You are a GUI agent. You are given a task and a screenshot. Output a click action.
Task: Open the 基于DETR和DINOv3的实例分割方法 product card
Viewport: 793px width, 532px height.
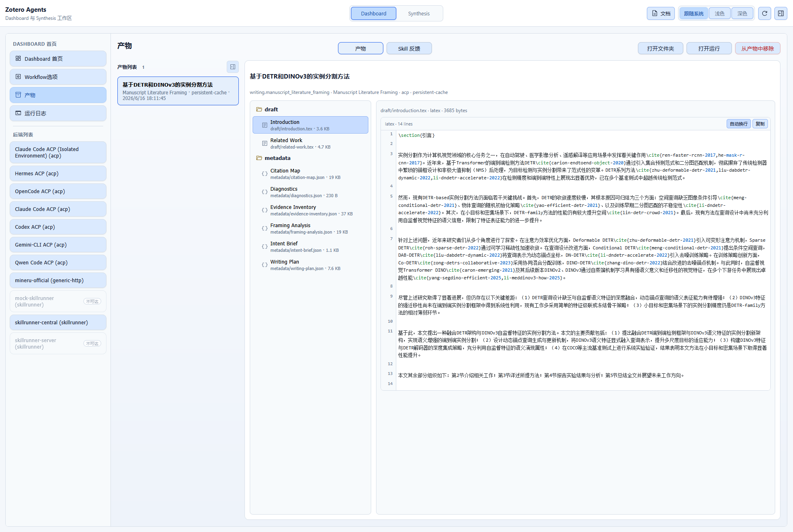(x=178, y=91)
